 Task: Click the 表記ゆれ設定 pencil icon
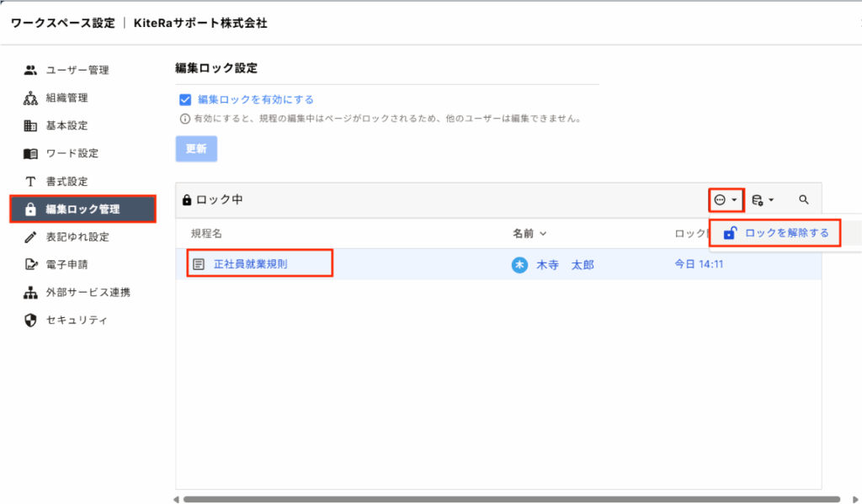pyautogui.click(x=30, y=236)
